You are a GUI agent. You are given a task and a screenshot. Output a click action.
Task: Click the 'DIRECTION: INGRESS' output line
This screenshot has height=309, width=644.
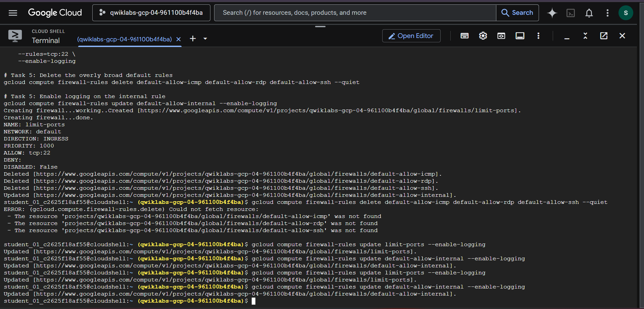pos(36,139)
